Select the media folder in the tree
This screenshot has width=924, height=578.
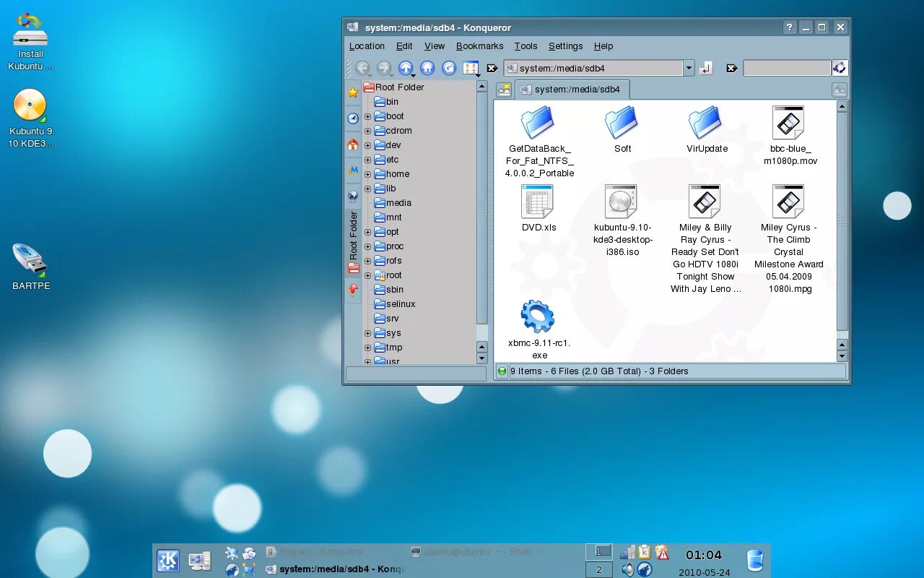click(392, 203)
